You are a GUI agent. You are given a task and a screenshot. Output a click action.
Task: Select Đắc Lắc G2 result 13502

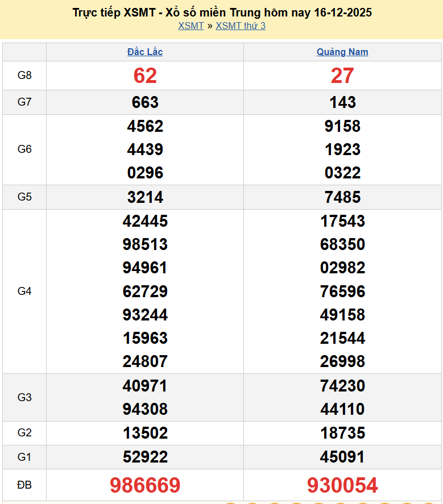click(x=145, y=433)
